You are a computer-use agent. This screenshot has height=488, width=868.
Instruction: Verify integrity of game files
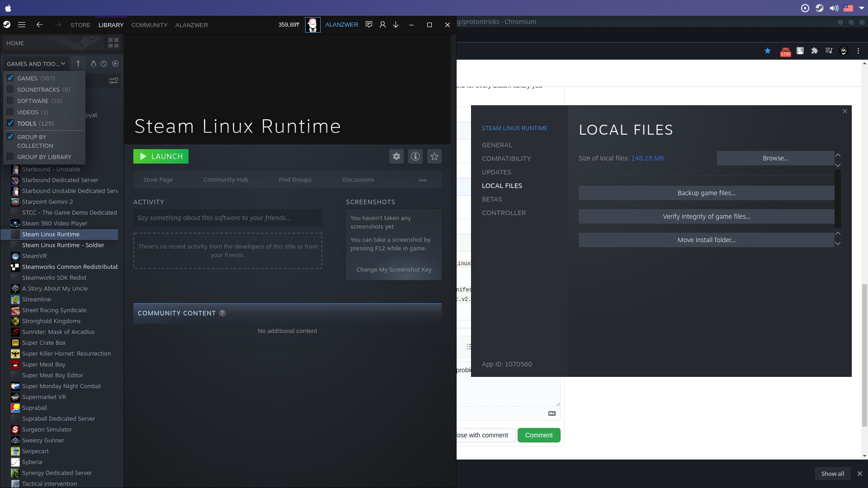(x=706, y=216)
